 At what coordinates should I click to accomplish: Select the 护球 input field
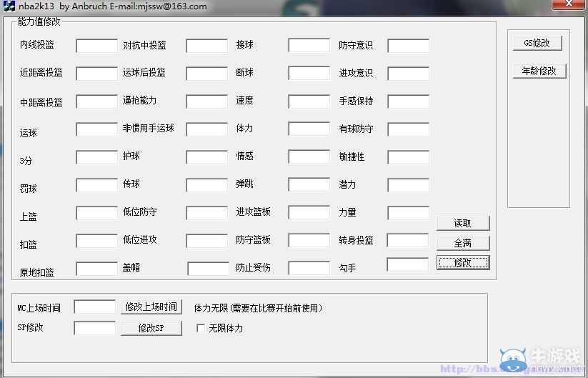pyautogui.click(x=206, y=157)
